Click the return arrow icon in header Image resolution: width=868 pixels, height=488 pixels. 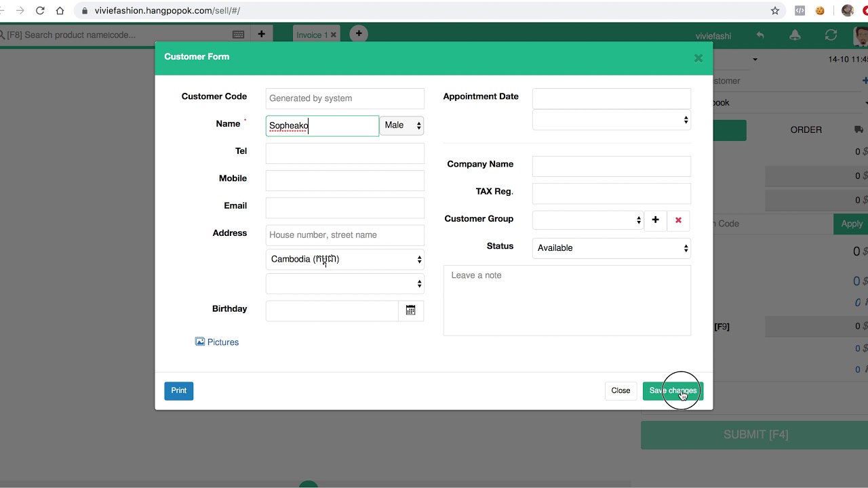click(x=760, y=35)
